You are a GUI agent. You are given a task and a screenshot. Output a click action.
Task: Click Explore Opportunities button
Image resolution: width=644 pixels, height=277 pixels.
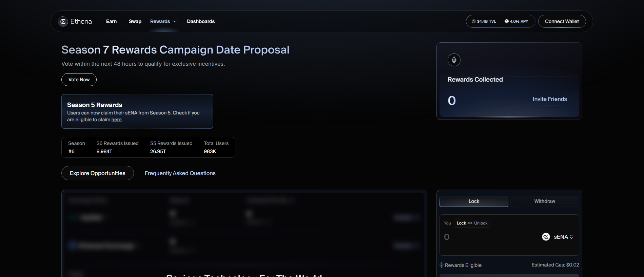98,173
